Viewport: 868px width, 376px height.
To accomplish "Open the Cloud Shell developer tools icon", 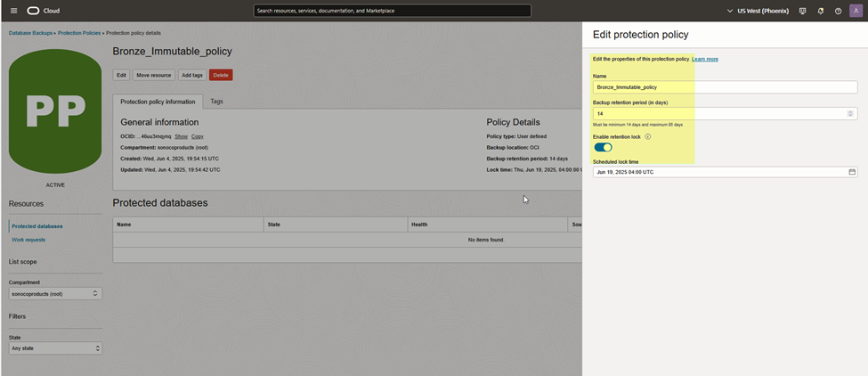I will click(x=802, y=11).
